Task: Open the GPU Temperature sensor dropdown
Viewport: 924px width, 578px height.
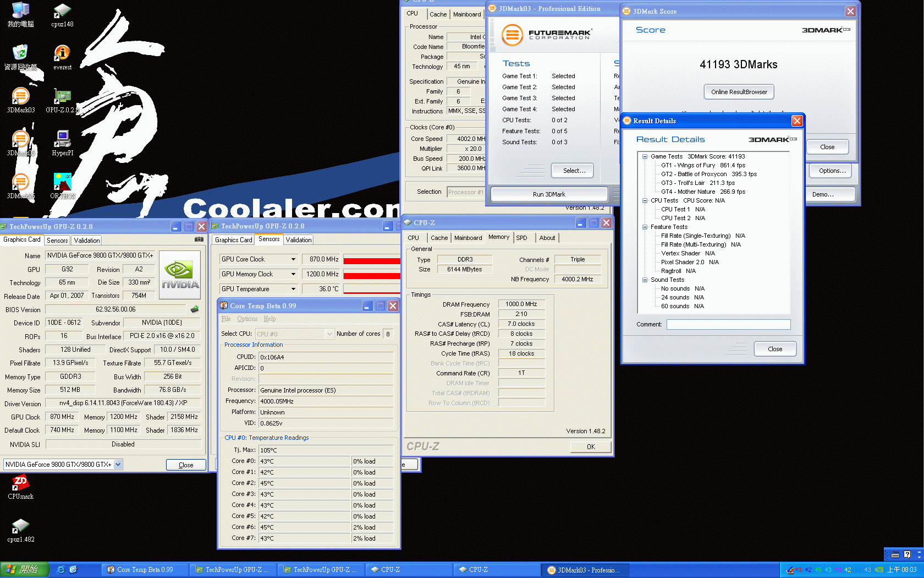Action: coord(293,289)
